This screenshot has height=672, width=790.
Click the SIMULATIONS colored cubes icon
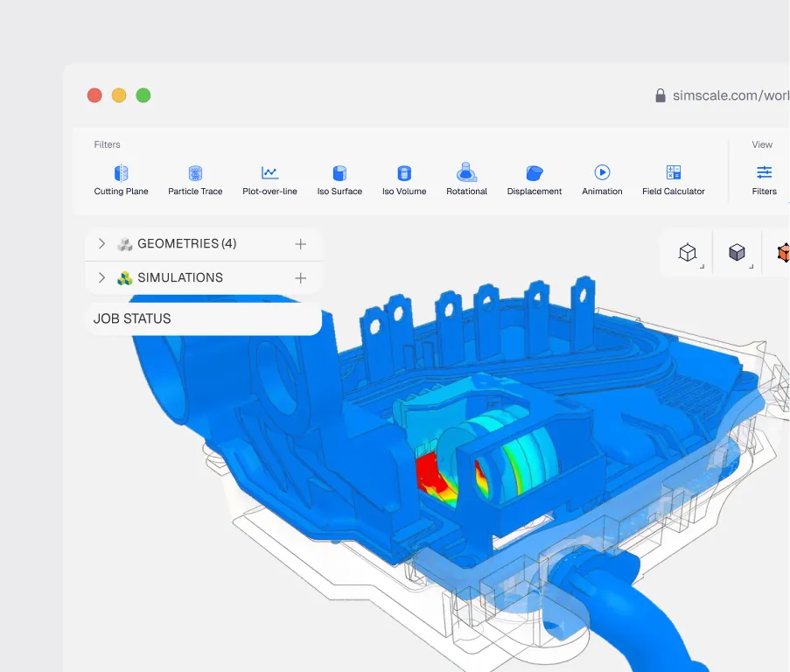coord(125,278)
